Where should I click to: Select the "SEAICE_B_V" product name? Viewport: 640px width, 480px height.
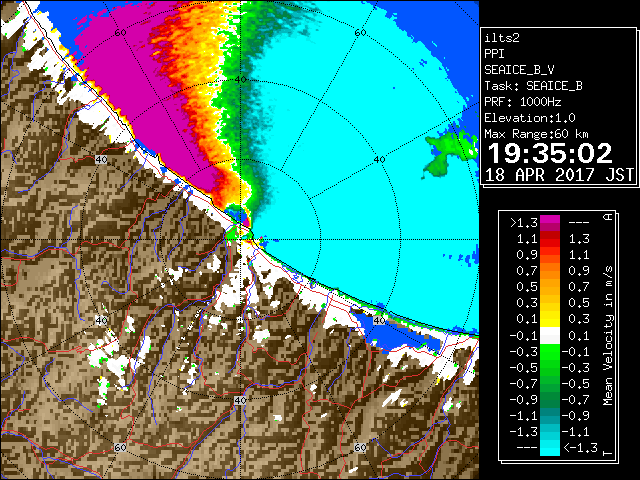(x=519, y=70)
